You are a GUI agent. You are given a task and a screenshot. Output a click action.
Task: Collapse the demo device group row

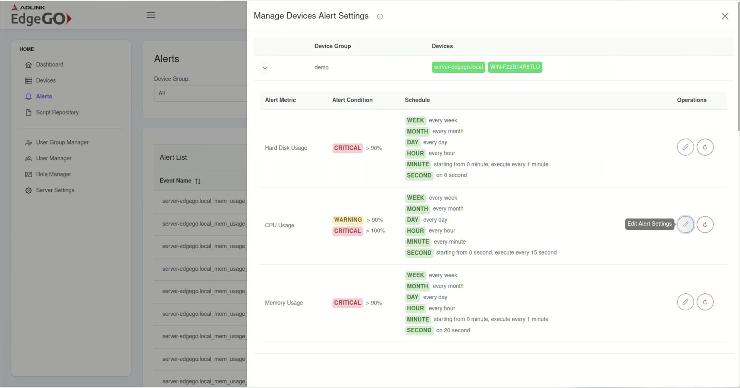tap(265, 67)
